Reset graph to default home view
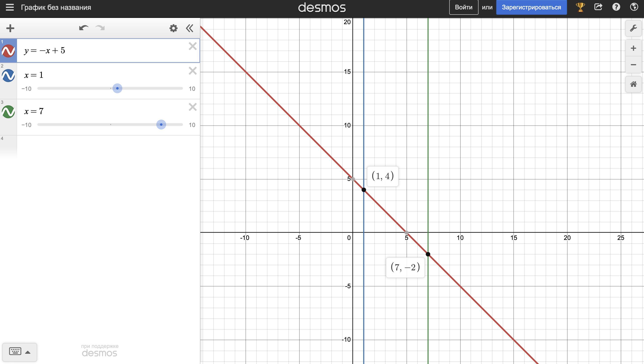Screen dimensions: 644x364 (633, 84)
